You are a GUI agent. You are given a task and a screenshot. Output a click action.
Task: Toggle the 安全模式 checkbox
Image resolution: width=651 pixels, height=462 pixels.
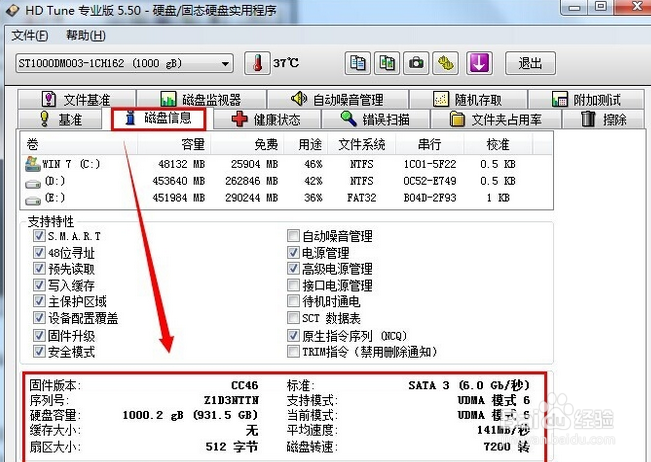39,352
